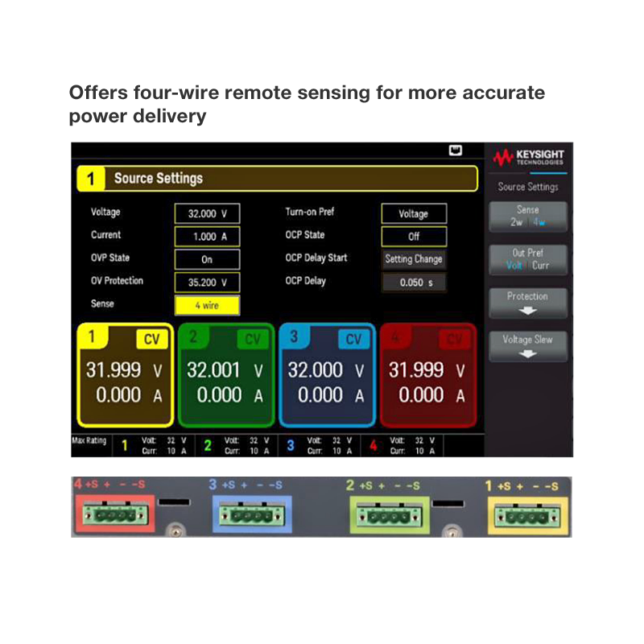Click the red CV badge on channel 4

pyautogui.click(x=455, y=339)
